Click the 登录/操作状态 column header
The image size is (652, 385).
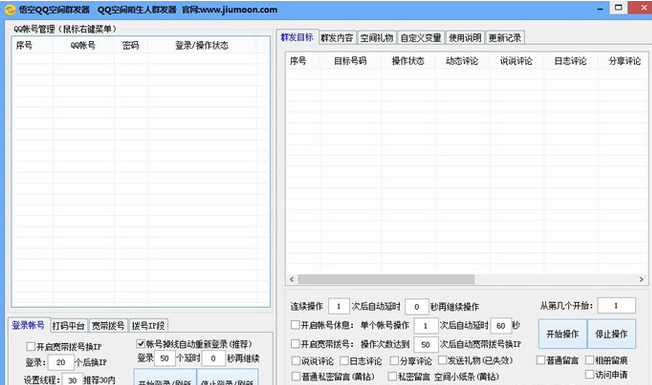(x=202, y=45)
